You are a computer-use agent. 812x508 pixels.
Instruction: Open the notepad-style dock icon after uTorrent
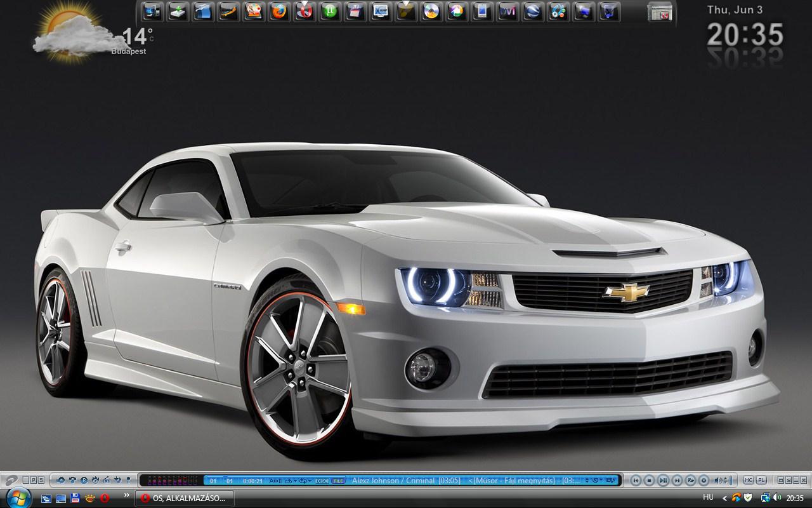tap(355, 11)
